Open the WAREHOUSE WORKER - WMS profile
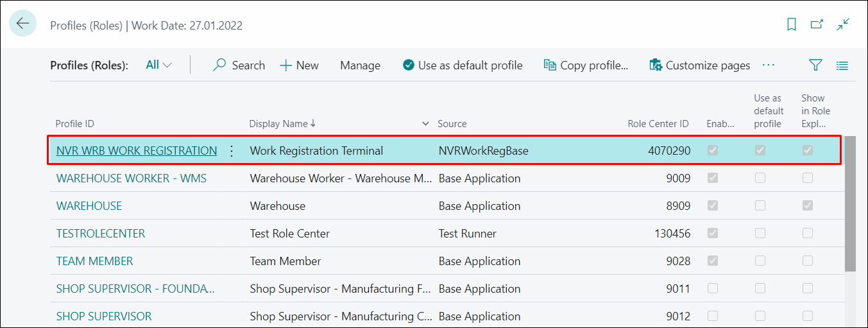This screenshot has height=328, width=868. point(132,178)
